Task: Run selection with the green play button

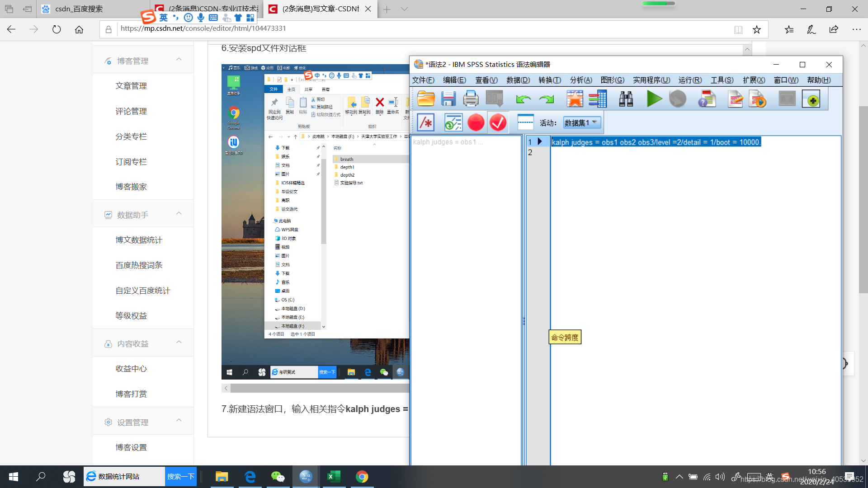Action: click(x=654, y=99)
